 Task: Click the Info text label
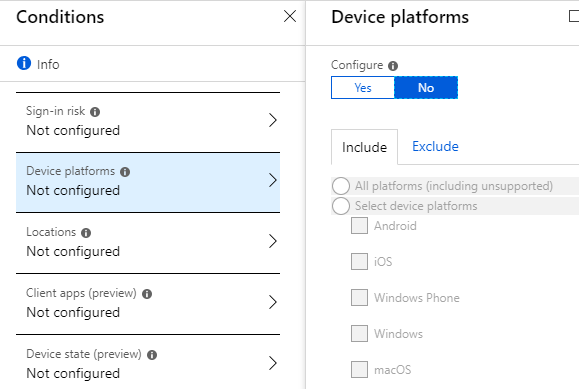tap(48, 64)
